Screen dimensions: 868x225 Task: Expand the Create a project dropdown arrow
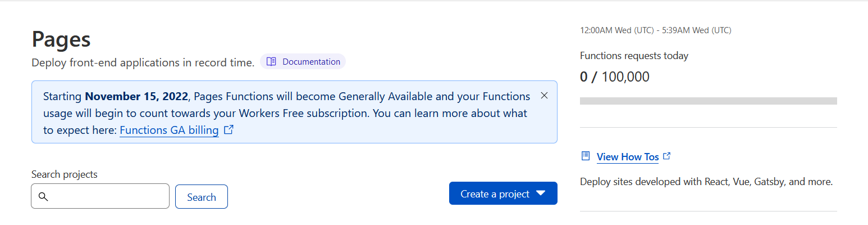541,193
